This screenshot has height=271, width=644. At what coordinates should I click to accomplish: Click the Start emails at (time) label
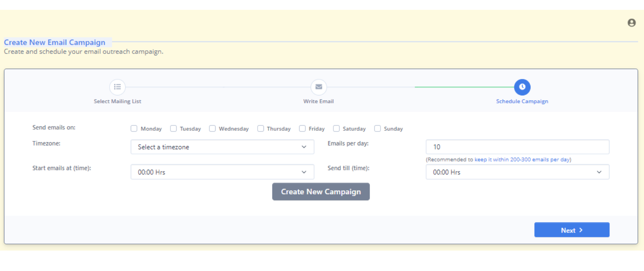pos(62,168)
